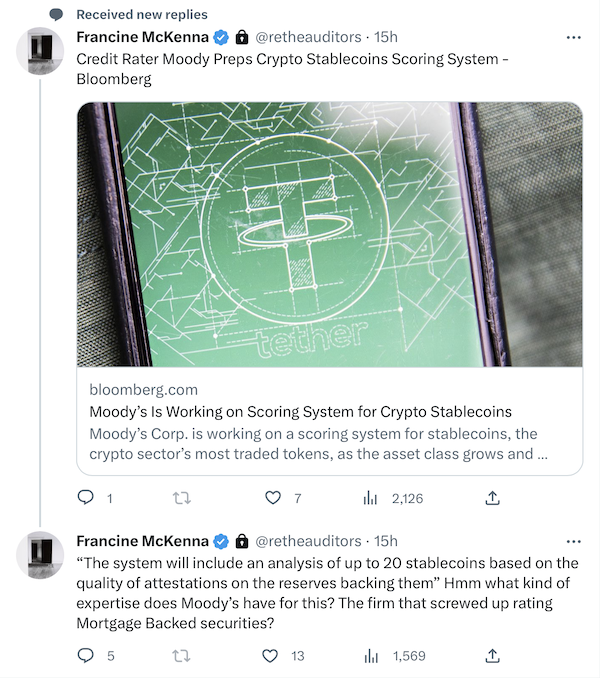Retweet the second Francine McKenna tweet
Viewport: 600px width, 678px height.
(x=181, y=655)
